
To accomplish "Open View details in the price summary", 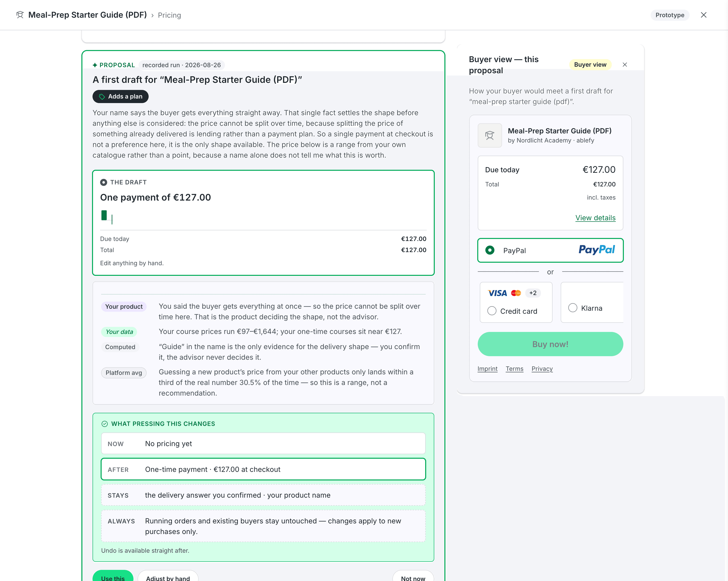I will tap(595, 217).
